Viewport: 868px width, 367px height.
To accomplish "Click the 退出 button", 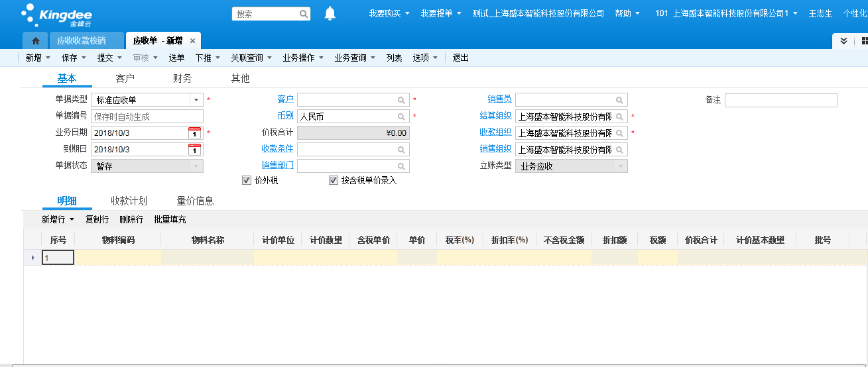I will click(460, 58).
